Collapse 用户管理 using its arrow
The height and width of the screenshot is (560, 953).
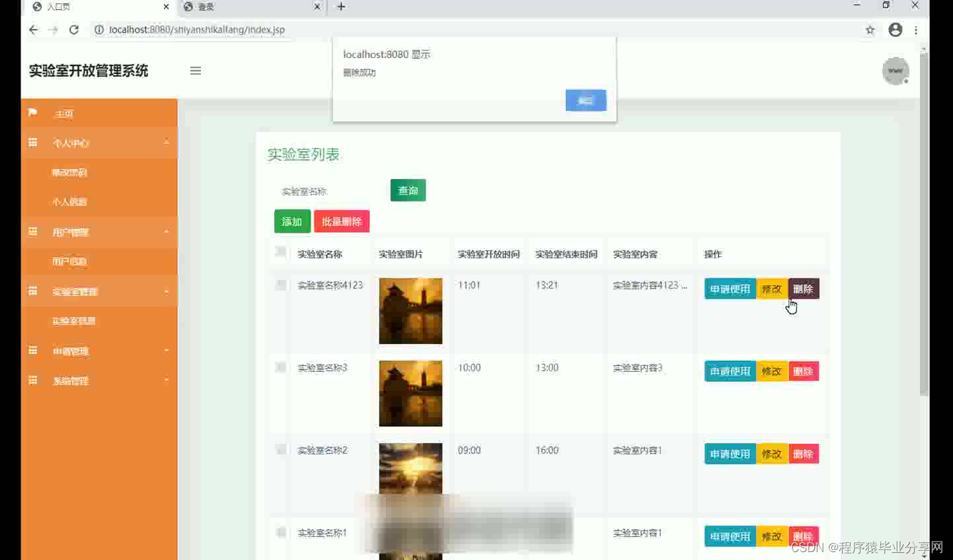[167, 232]
